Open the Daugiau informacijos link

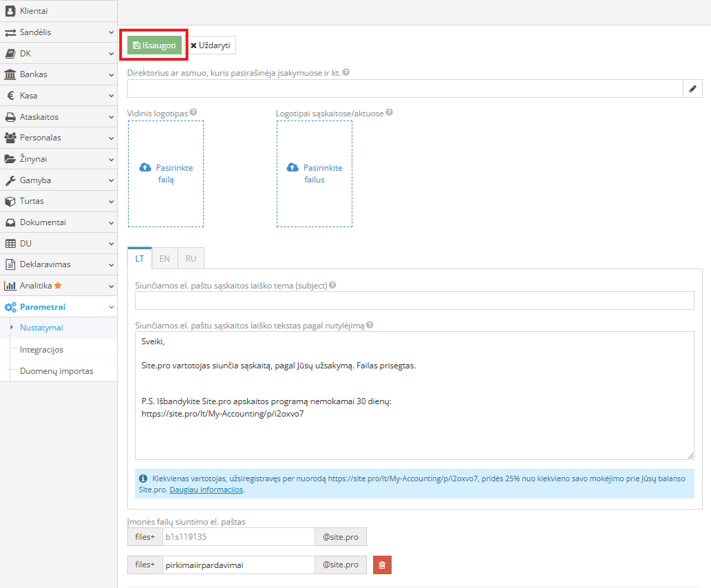[206, 490]
